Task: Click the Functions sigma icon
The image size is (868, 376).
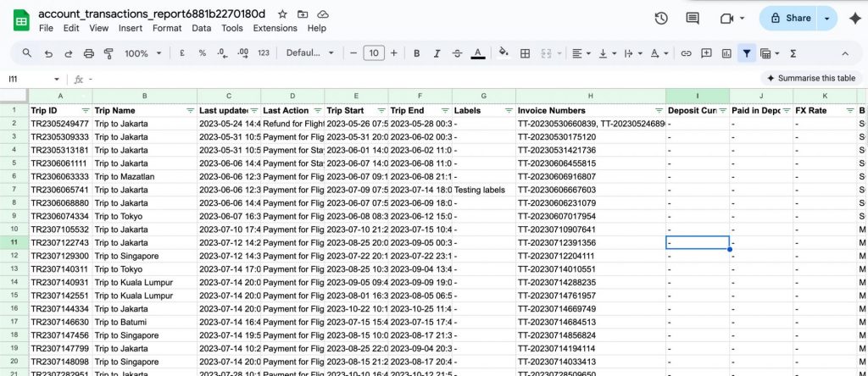Action: pyautogui.click(x=793, y=53)
